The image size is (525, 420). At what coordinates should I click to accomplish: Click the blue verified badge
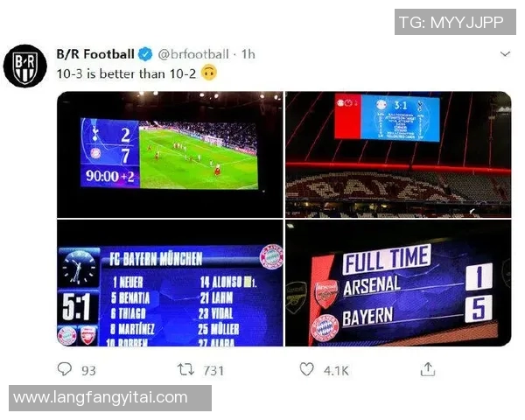[x=145, y=54]
